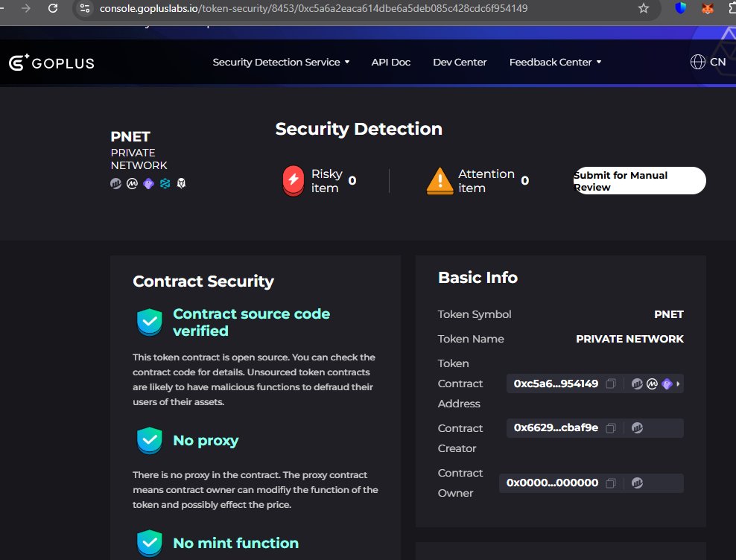
Task: Click shield check beside Contract source code verified
Action: click(x=150, y=322)
